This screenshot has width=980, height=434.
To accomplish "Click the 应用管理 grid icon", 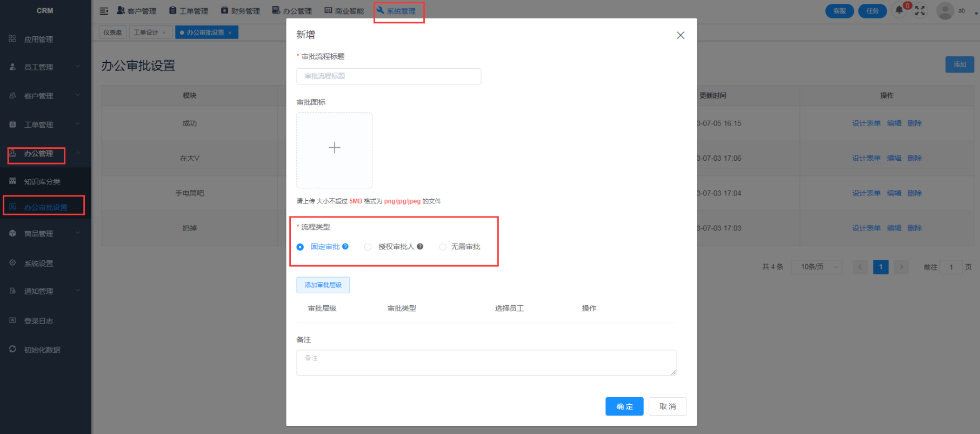I will point(12,39).
